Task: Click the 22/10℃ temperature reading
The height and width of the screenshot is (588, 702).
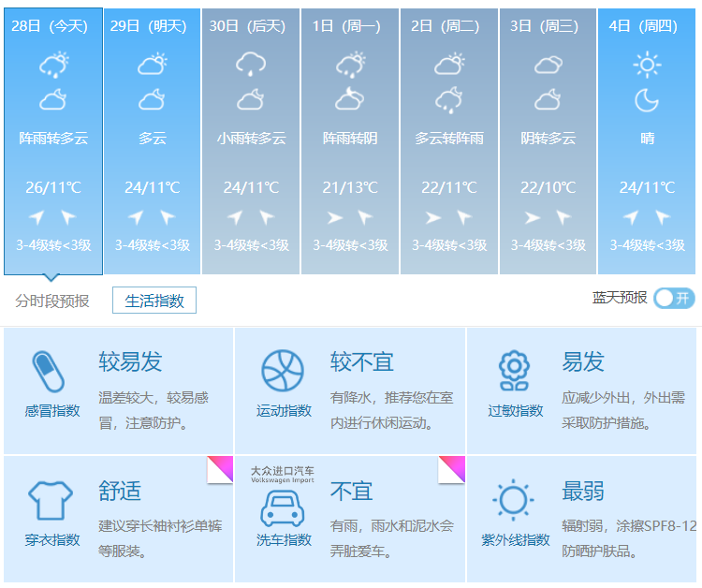Action: pos(548,187)
